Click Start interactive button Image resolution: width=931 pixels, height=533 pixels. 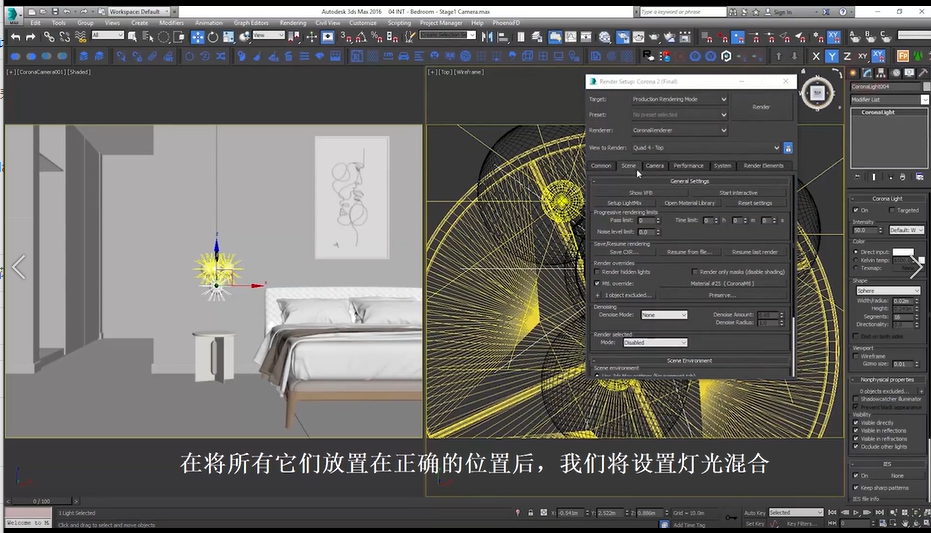738,193
